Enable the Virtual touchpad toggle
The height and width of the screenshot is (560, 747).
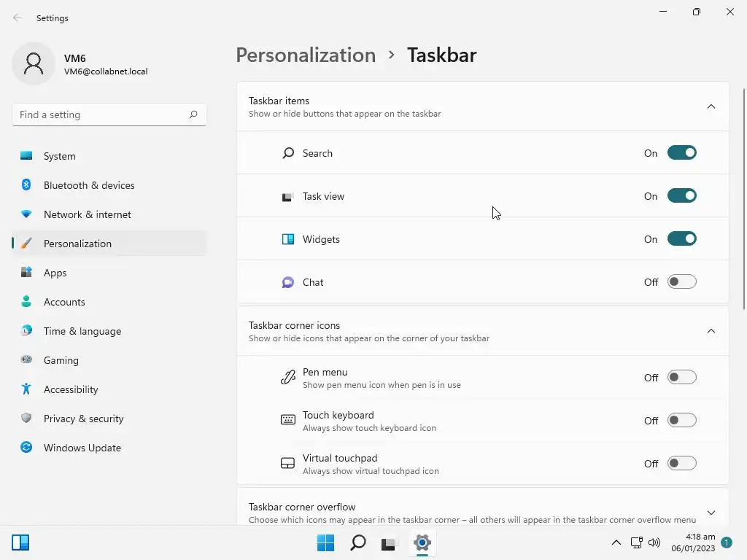point(682,463)
